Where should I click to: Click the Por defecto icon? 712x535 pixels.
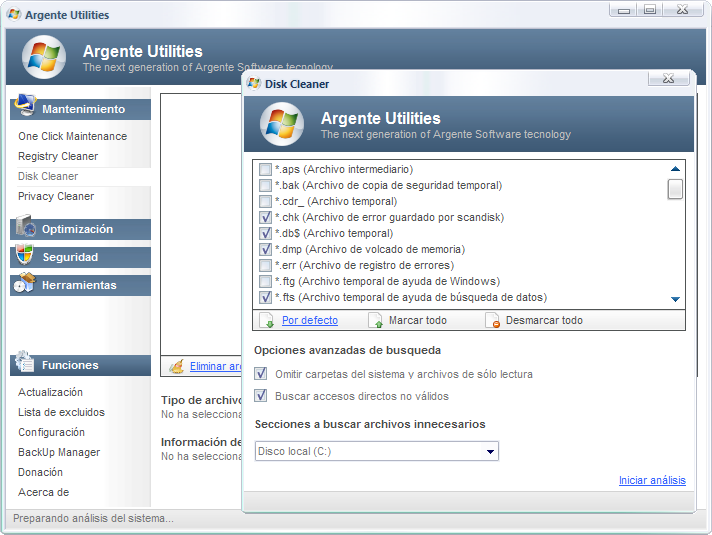(267, 321)
